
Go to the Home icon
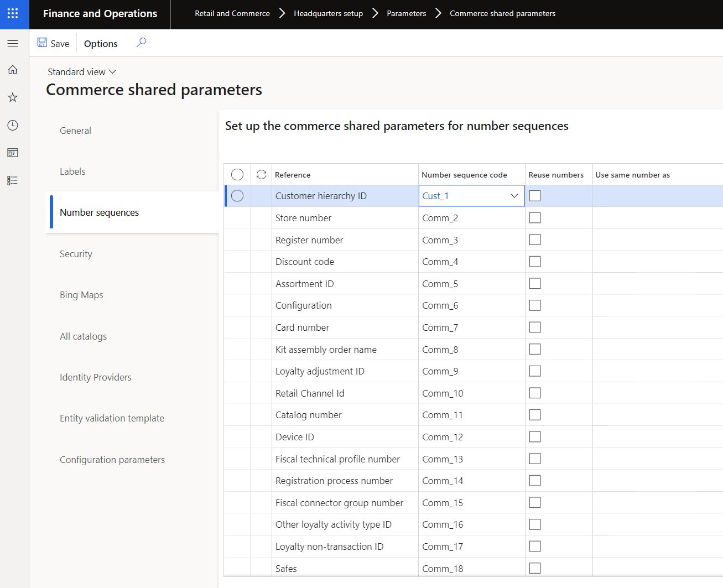point(13,70)
